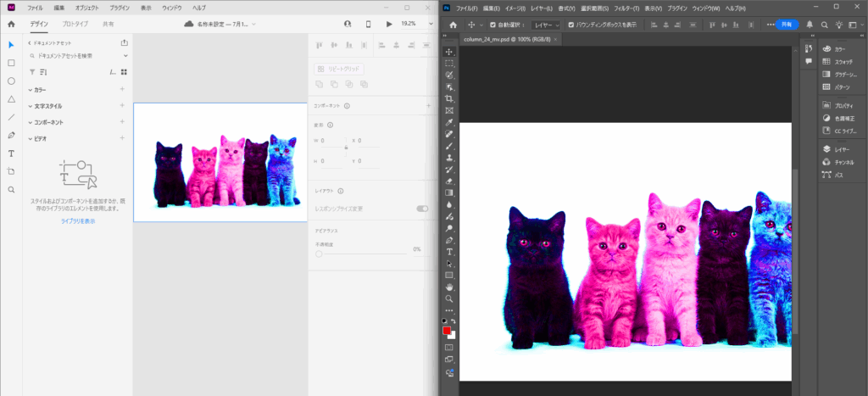Collapse the カラー section in assets
This screenshot has height=396, width=868.
[31, 89]
